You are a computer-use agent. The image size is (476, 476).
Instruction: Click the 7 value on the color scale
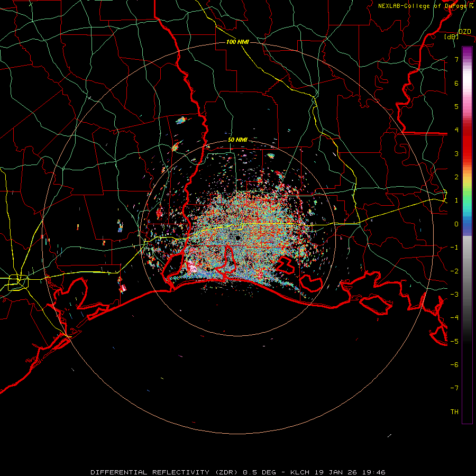coord(456,59)
